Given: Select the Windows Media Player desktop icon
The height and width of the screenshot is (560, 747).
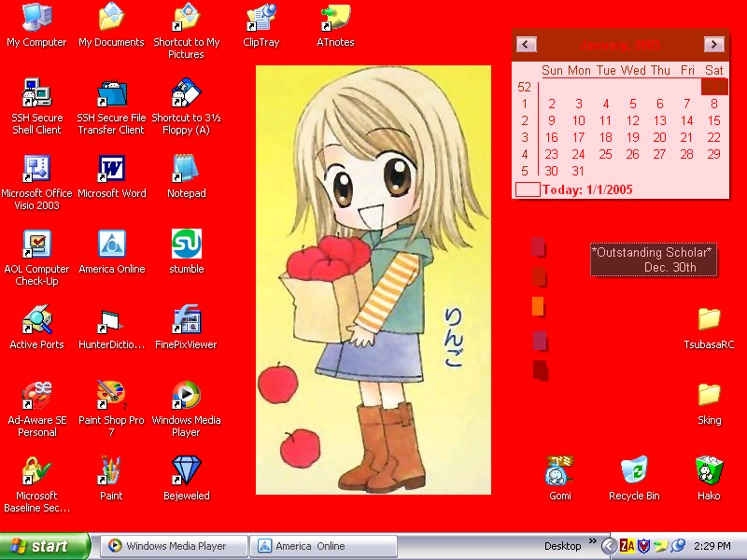Looking at the screenshot, I should click(186, 395).
